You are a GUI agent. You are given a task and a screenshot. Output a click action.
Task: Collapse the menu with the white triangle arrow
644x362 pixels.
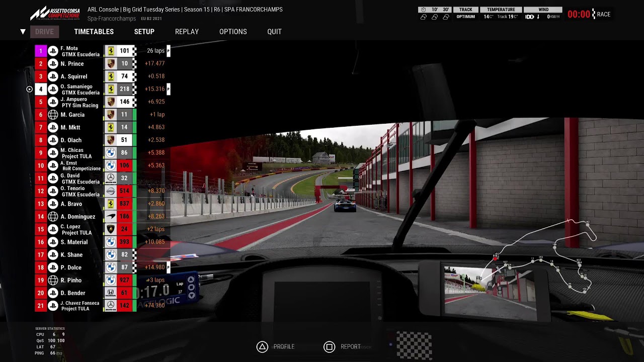point(23,32)
